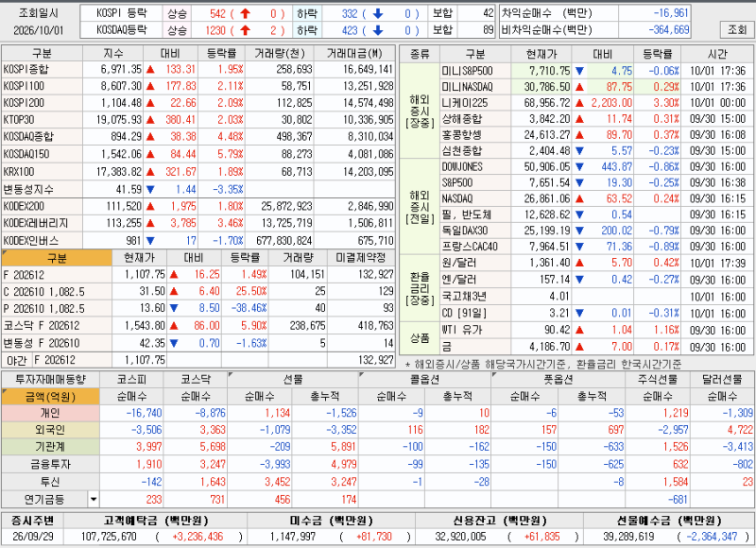Select the 코스닥 F 202612 futures row
756x548 pixels.
pyautogui.click(x=198, y=326)
